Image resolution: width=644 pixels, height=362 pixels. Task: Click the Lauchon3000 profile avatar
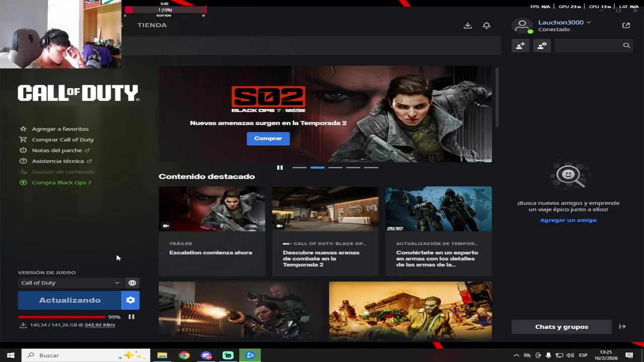(522, 26)
